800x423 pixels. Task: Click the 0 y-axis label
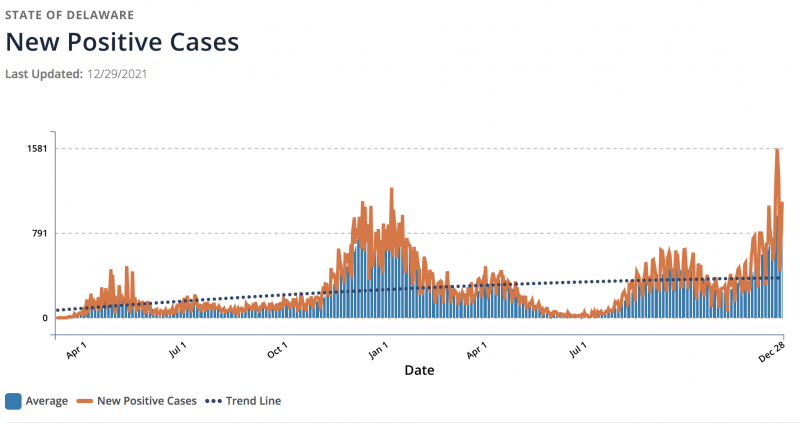click(x=44, y=318)
